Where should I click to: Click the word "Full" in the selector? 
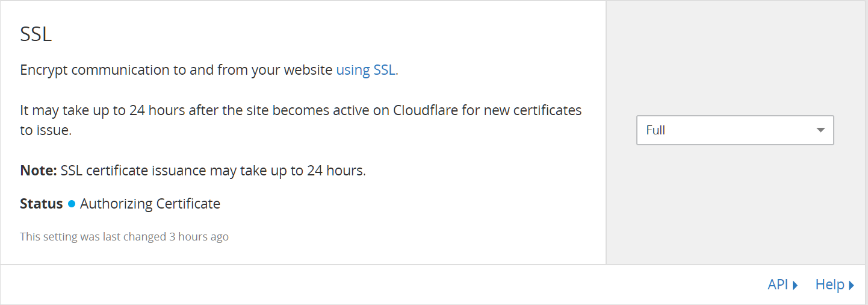[x=656, y=130]
